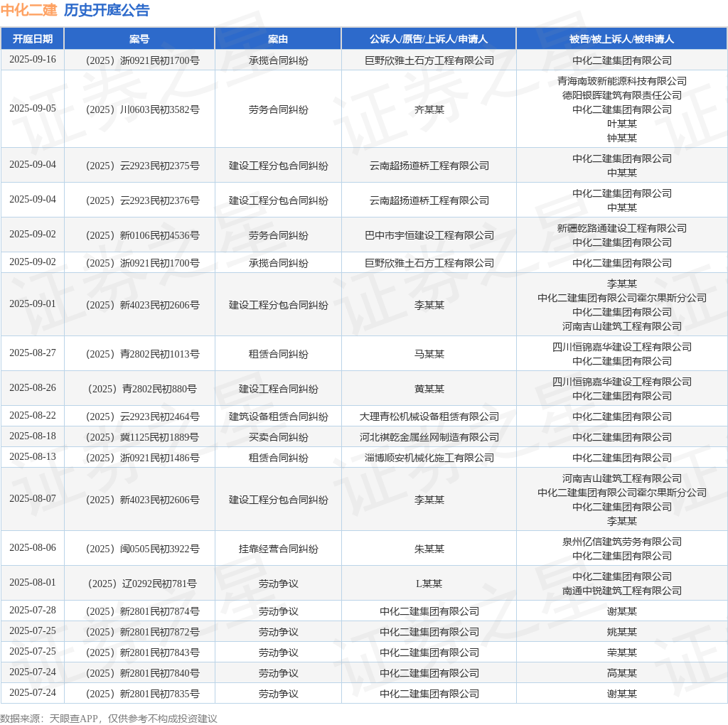Click defendant 泉州亿信建筑劳务有限公司
Viewport: 728px width, 725px height.
621,542
